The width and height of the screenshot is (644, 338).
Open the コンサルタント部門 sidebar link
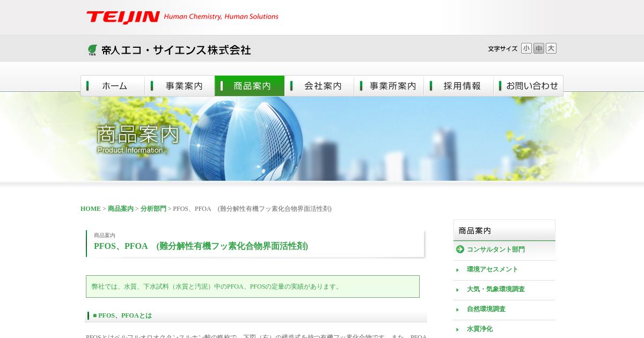tap(496, 249)
